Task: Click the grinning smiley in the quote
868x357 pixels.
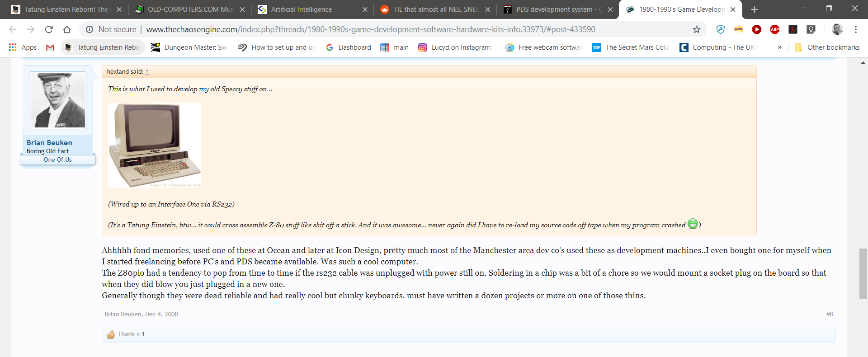Action: 693,224
